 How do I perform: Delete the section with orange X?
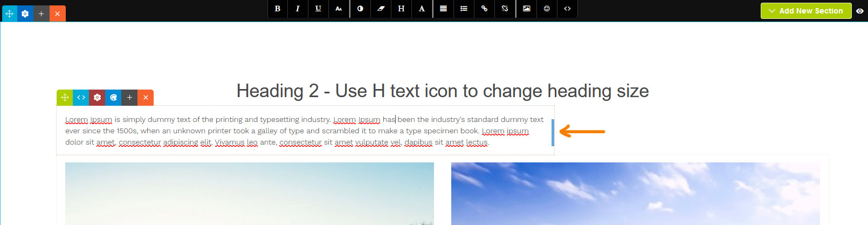(58, 13)
